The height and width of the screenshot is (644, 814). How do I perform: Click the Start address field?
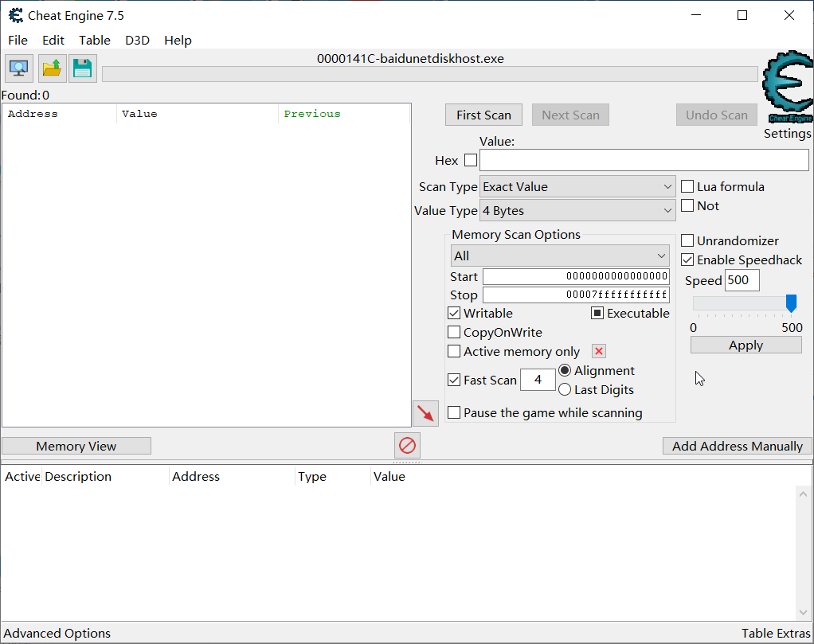pos(576,276)
